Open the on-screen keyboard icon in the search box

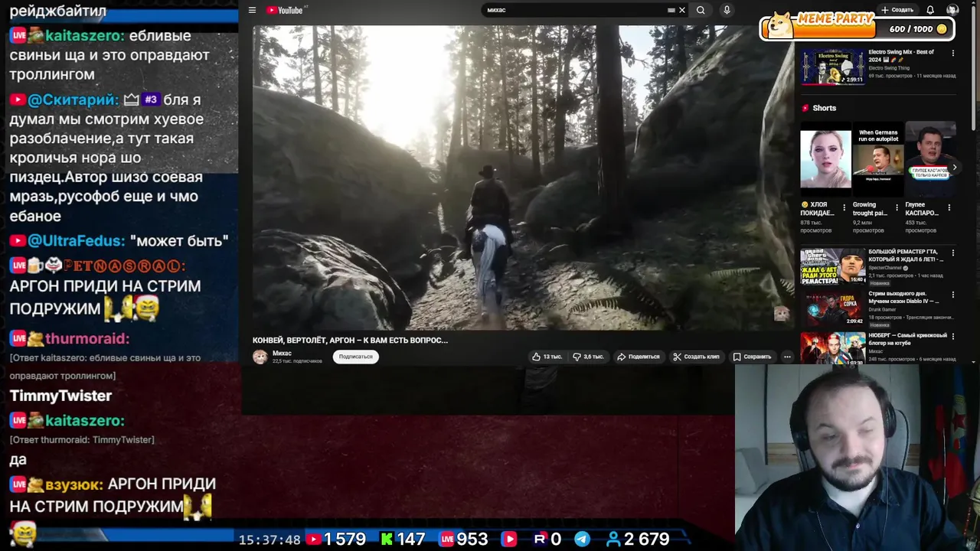[x=671, y=10]
